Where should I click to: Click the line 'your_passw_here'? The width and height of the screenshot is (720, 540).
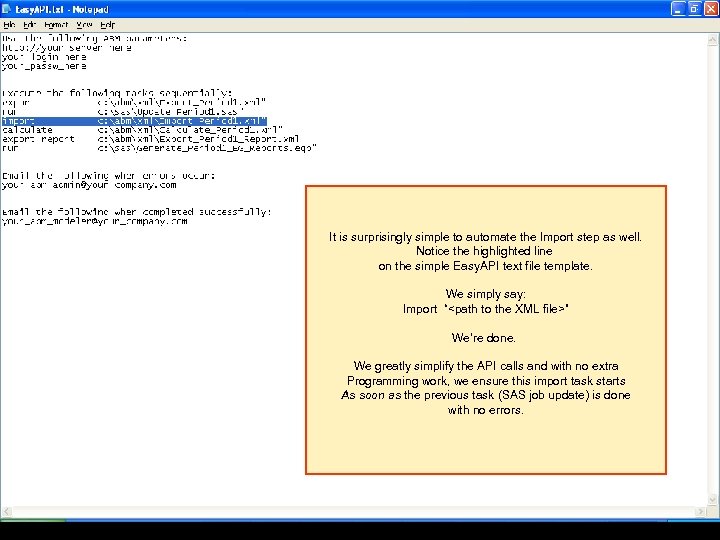pos(44,66)
